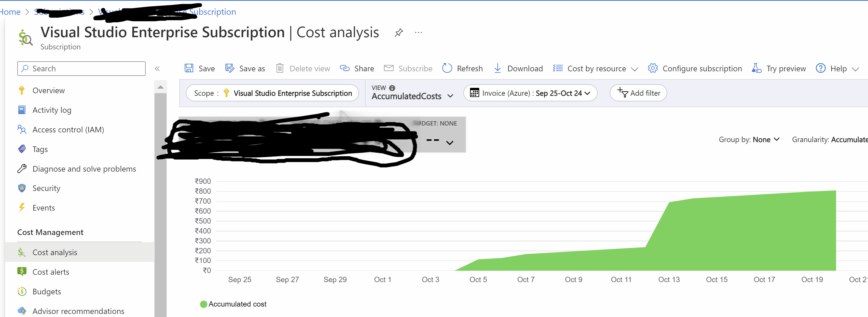This screenshot has height=317, width=868.
Task: Click the Refresh circular arrow icon
Action: click(x=447, y=68)
